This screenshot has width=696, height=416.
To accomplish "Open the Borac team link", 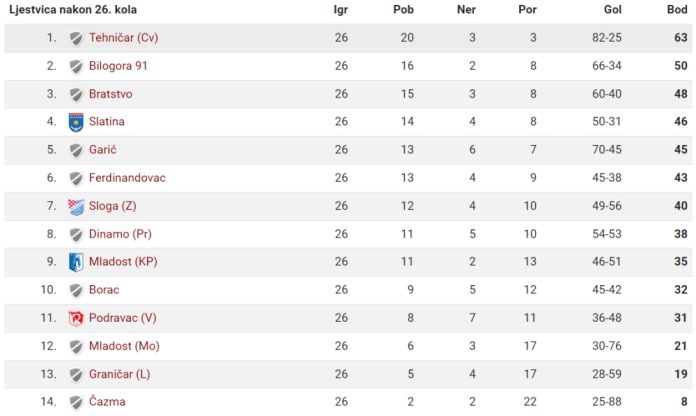I will point(104,290).
